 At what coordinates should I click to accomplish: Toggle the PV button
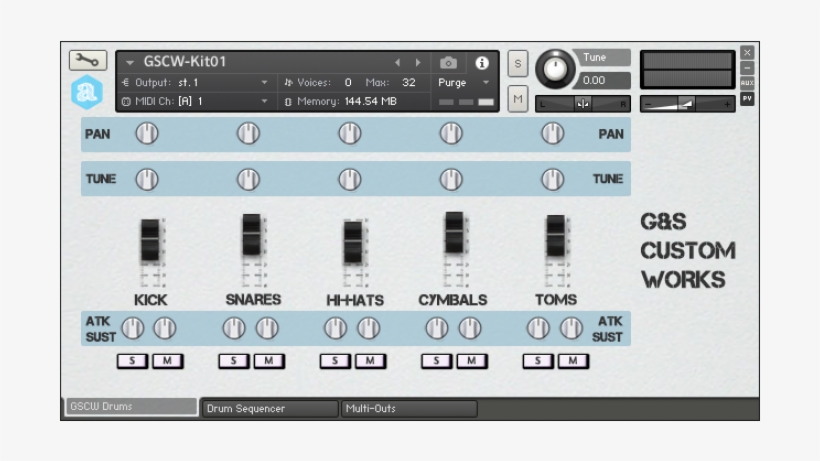tap(747, 98)
